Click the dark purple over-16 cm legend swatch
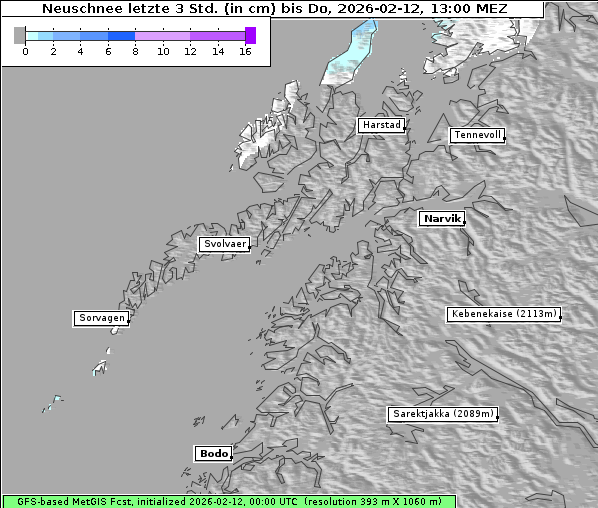598x508 pixels. (x=251, y=35)
